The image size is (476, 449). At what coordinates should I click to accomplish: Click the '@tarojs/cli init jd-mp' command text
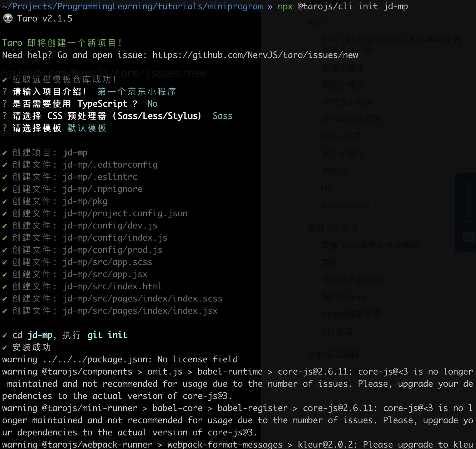(353, 6)
